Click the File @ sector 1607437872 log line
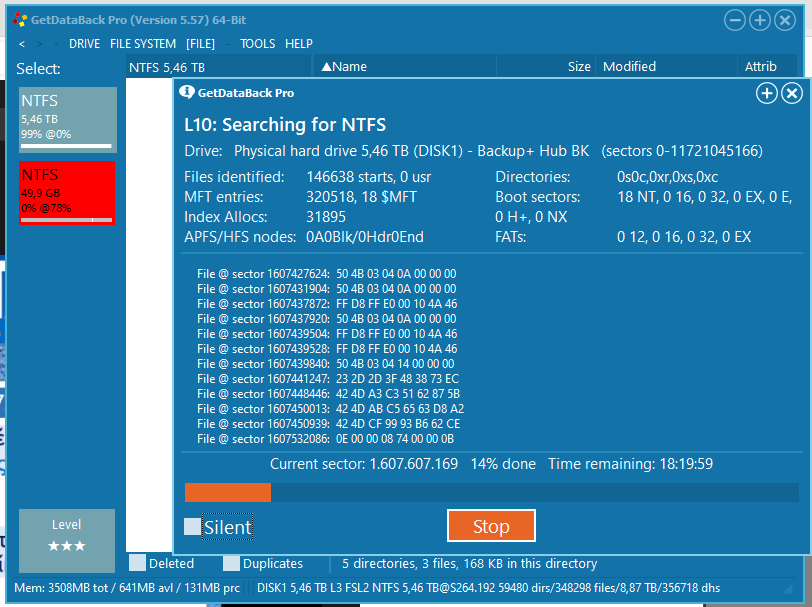 327,304
